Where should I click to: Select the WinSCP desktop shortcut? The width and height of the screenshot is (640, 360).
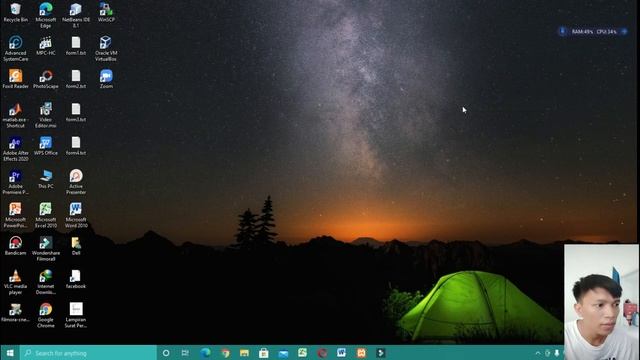106,12
